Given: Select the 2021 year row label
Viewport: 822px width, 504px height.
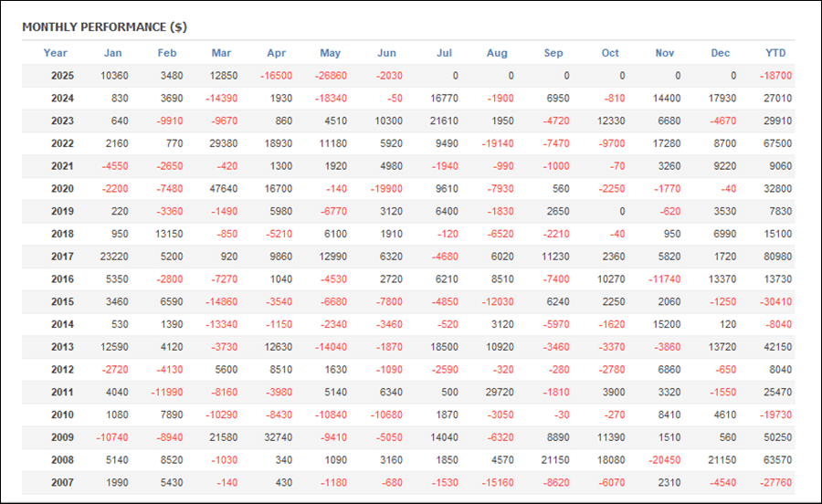Looking at the screenshot, I should tap(62, 165).
